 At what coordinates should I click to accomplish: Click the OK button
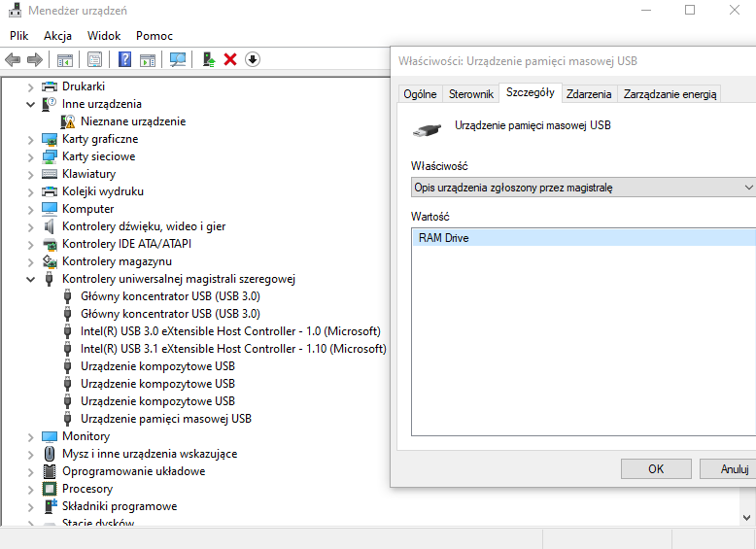[x=656, y=469]
